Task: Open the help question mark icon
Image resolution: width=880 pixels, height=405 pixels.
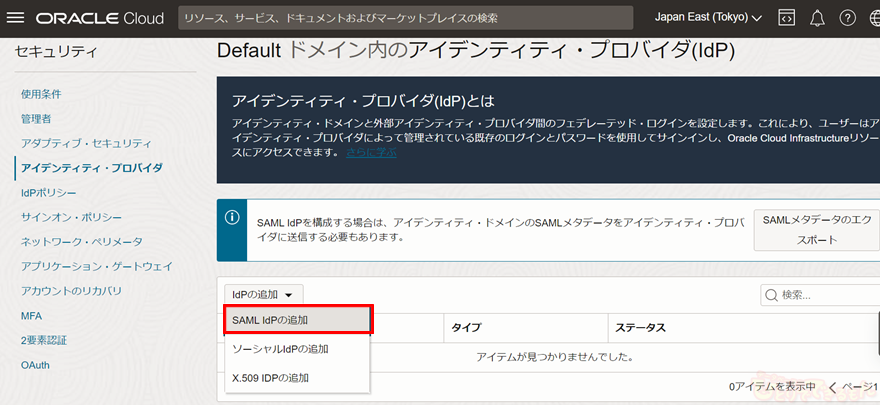Action: click(x=847, y=18)
